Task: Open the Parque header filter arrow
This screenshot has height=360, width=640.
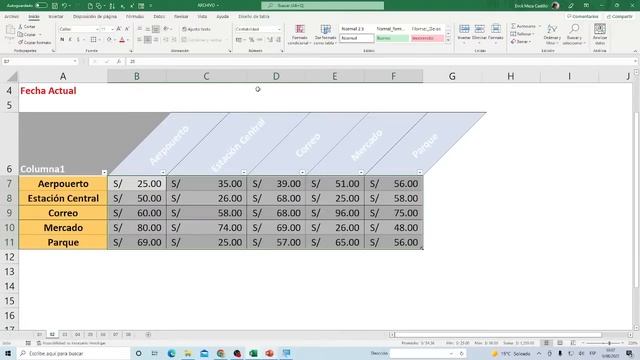Action: click(x=420, y=172)
